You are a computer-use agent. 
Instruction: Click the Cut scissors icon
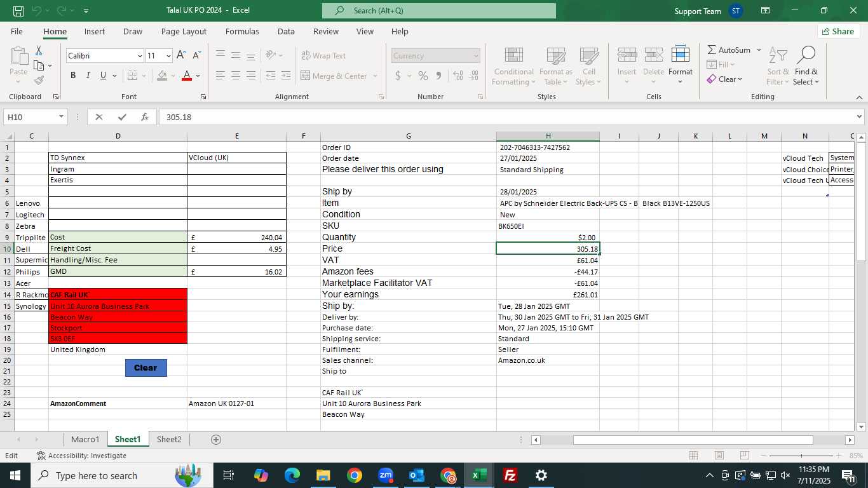pyautogui.click(x=39, y=50)
